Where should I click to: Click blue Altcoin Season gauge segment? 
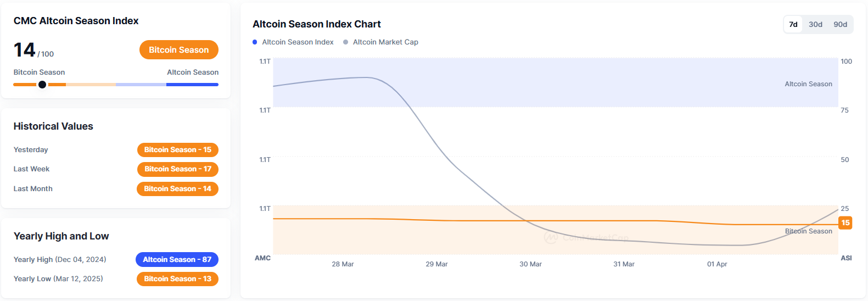click(192, 85)
